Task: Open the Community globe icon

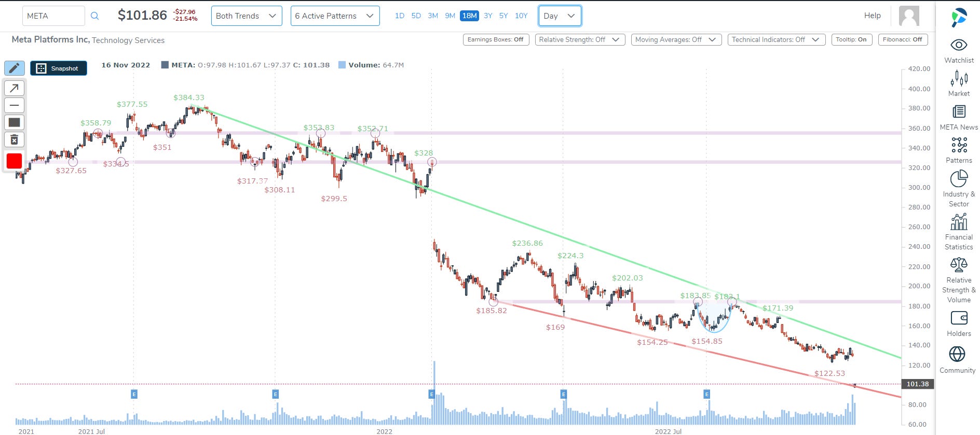Action: [x=957, y=354]
